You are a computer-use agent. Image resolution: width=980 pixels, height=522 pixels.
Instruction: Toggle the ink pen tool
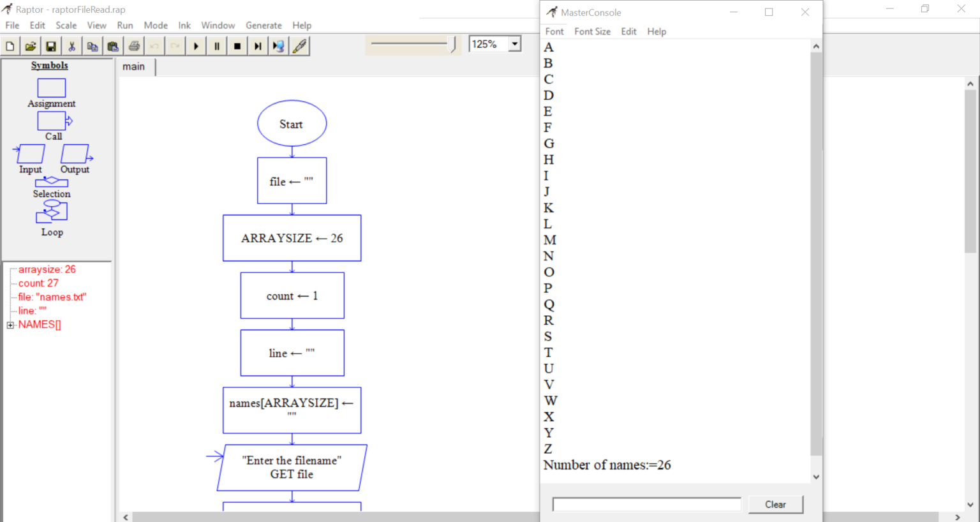(299, 46)
